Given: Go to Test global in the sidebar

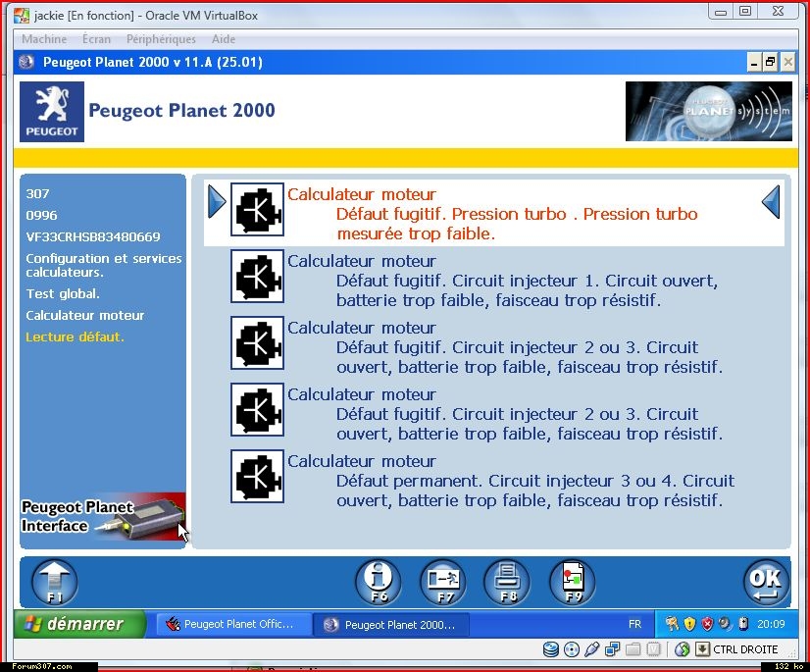Looking at the screenshot, I should click(63, 293).
